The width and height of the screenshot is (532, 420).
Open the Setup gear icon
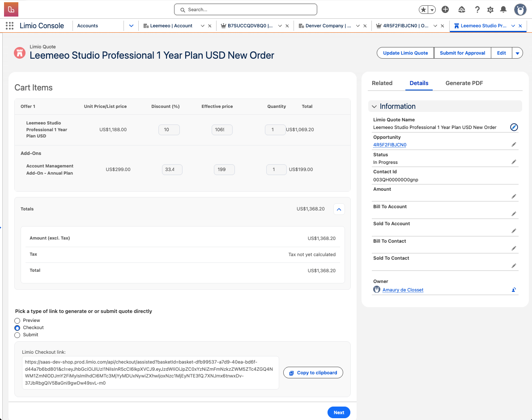coord(490,9)
